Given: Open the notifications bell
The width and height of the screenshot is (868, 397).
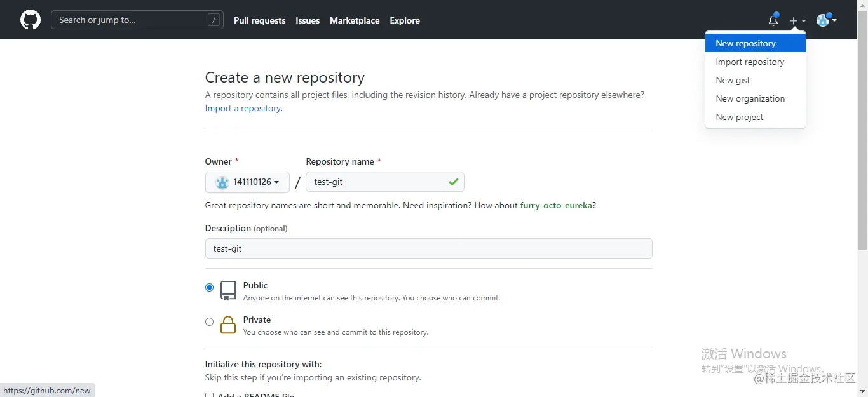Looking at the screenshot, I should [773, 20].
